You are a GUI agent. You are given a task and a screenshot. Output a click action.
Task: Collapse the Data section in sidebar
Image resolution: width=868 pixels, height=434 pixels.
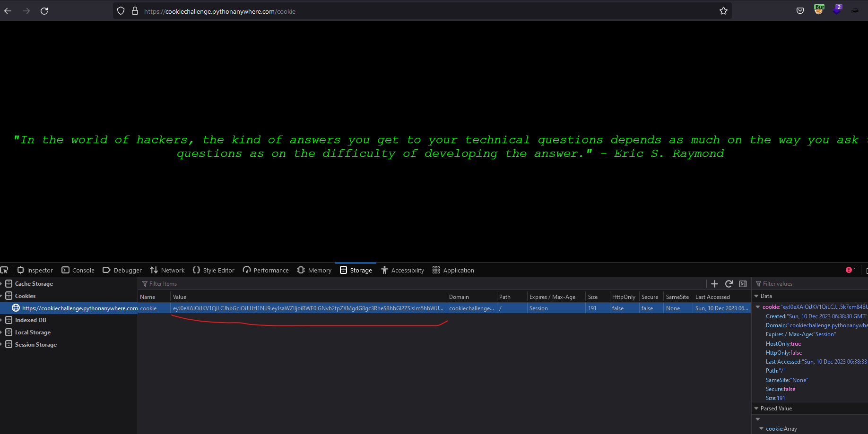tap(756, 296)
